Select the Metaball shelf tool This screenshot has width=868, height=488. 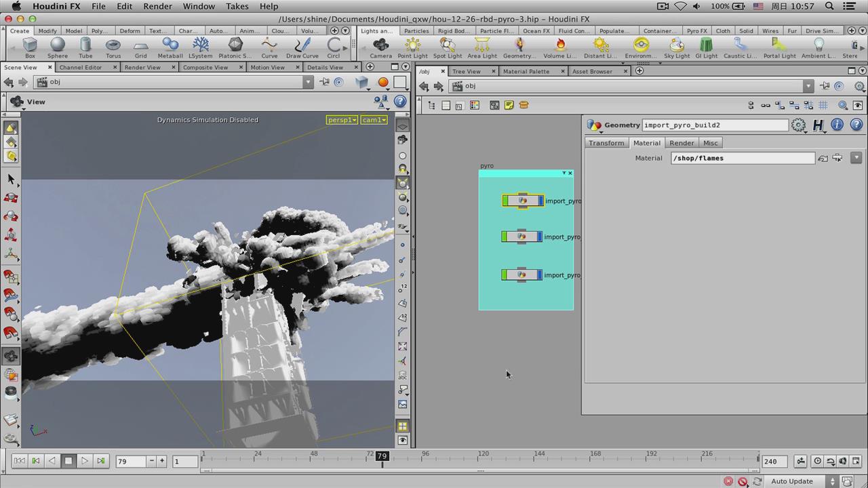(170, 48)
